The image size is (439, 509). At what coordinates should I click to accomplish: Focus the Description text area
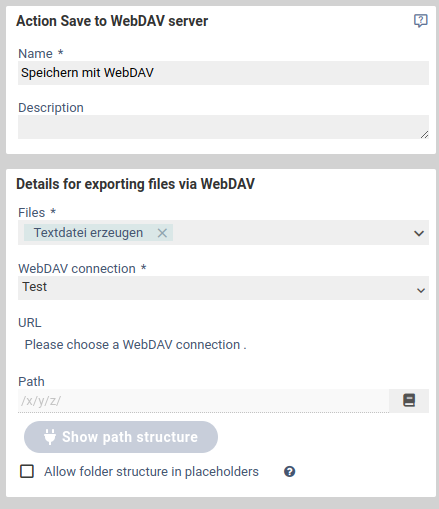click(223, 127)
